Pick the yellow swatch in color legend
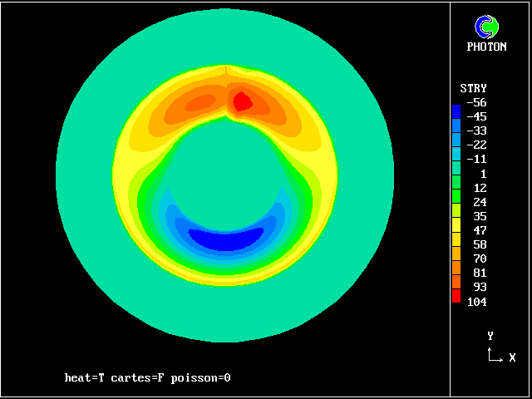Image resolution: width=532 pixels, height=399 pixels. [x=456, y=223]
